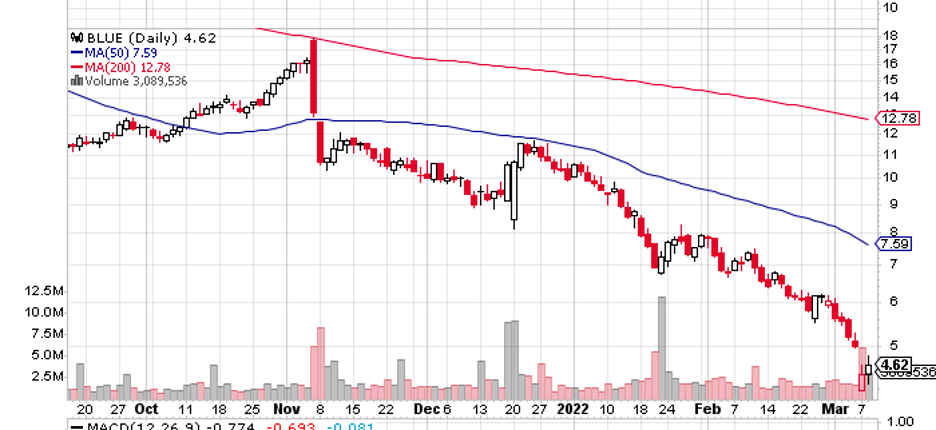
Task: Click the Volume 3,089,536 legend text
Action: (128, 80)
